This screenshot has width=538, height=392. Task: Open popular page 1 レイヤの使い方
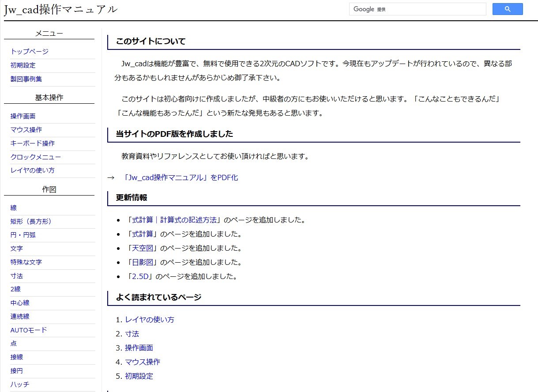tap(150, 320)
